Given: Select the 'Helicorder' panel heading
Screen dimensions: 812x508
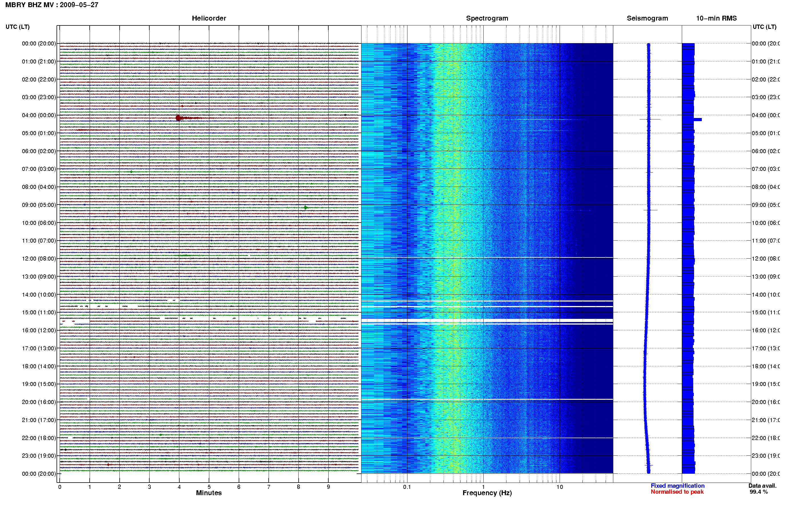Looking at the screenshot, I should point(209,18).
